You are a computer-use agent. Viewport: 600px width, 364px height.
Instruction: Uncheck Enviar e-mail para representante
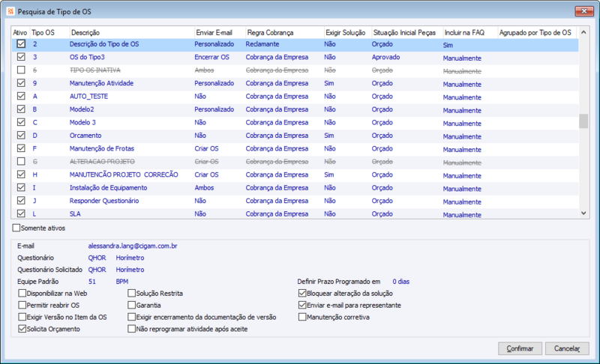(x=302, y=305)
